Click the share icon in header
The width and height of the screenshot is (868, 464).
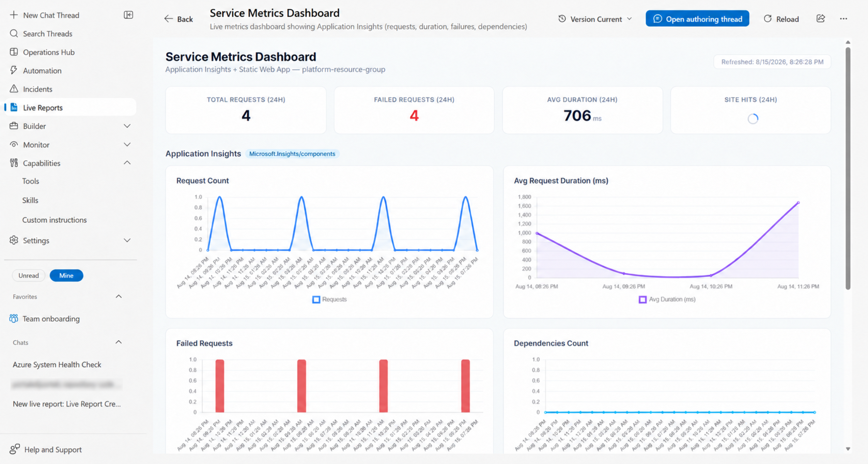tap(821, 19)
